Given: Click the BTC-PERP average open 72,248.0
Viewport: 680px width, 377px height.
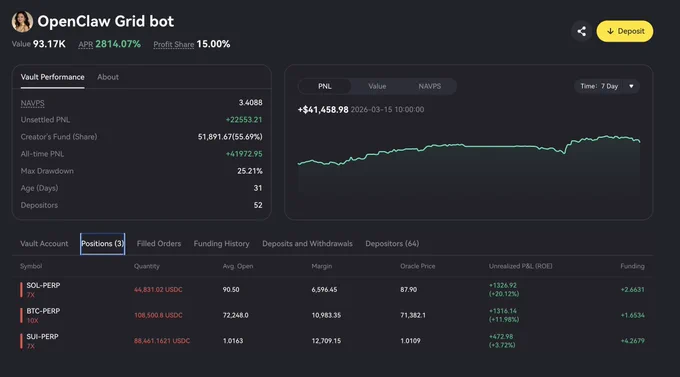Looking at the screenshot, I should [235, 315].
